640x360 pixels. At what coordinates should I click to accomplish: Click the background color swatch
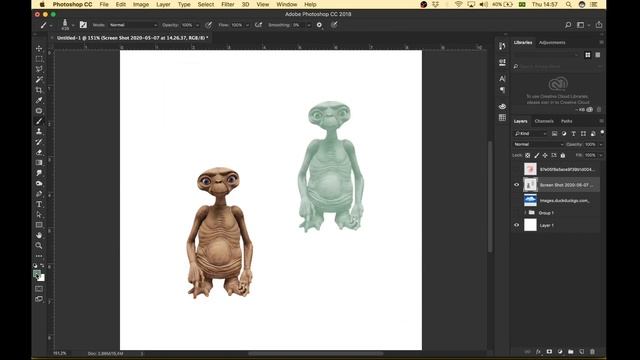tap(42, 279)
